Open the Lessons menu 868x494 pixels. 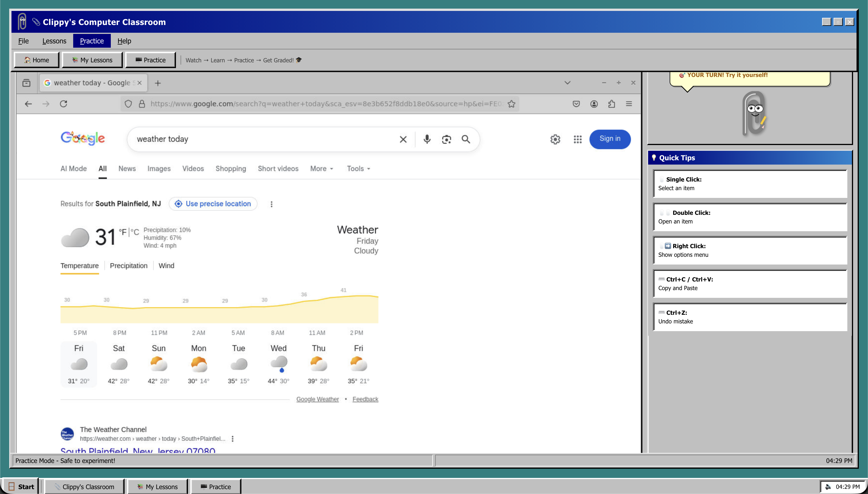coord(54,41)
